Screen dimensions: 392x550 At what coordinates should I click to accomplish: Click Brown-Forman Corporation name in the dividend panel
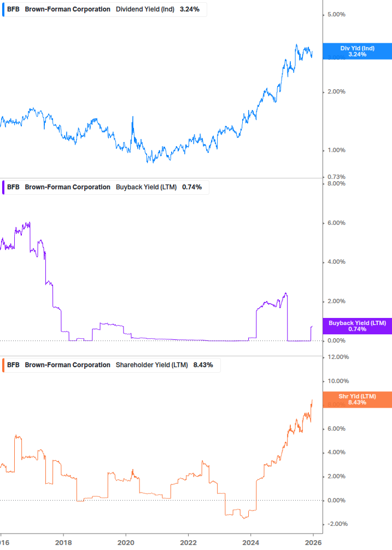point(68,9)
